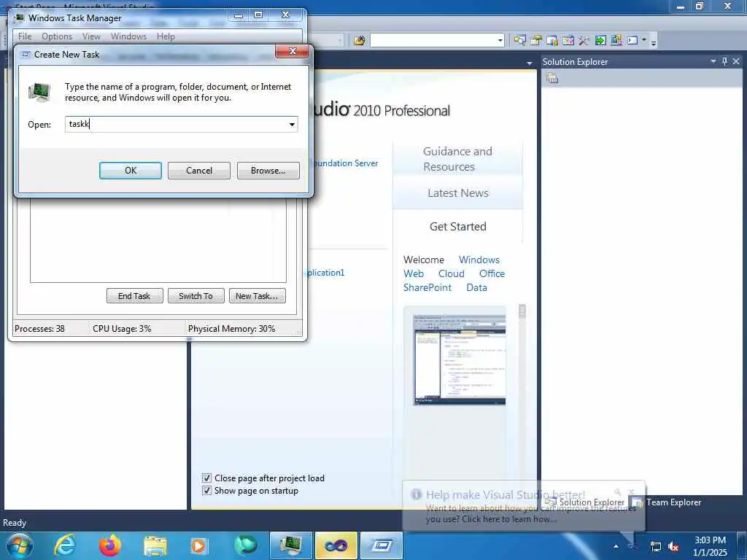Expand the Find combo box dropdown in toolbar

500,41
